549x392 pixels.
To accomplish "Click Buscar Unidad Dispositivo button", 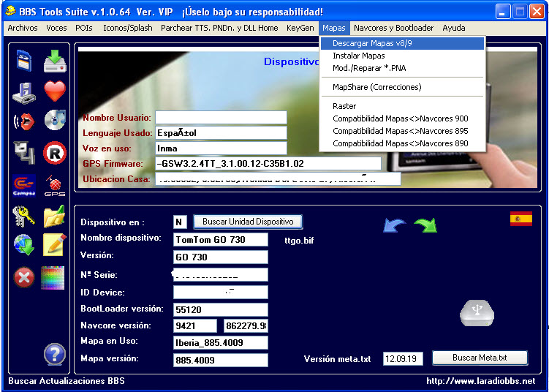I will tap(248, 222).
